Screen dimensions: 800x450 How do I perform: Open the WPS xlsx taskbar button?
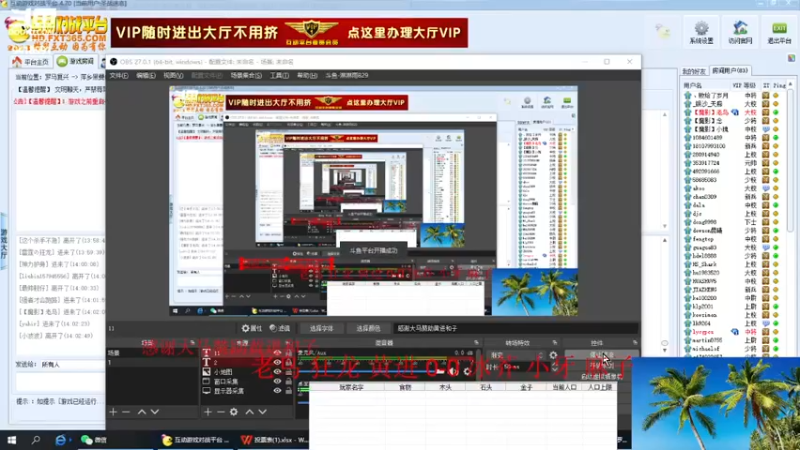coord(274,439)
